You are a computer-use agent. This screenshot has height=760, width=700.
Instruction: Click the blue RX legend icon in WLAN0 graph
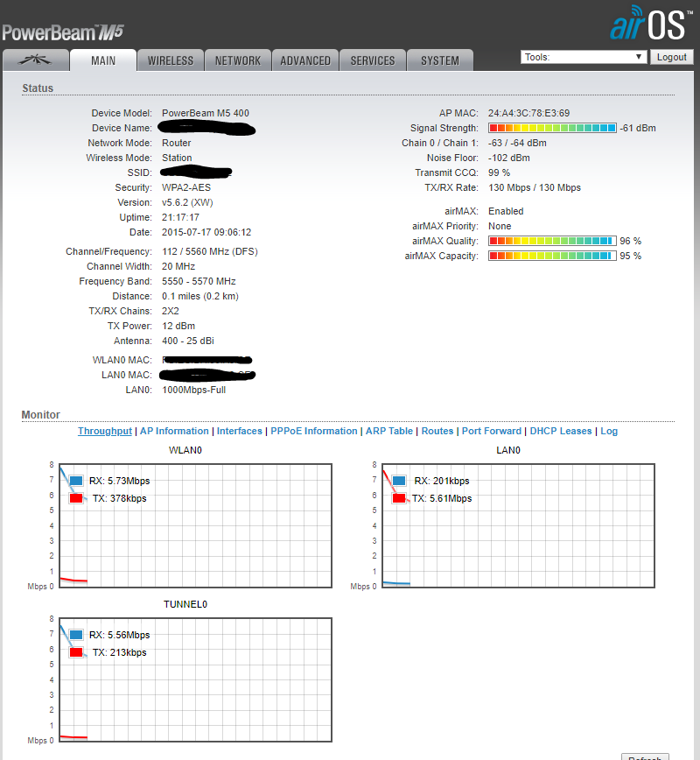[x=76, y=481]
